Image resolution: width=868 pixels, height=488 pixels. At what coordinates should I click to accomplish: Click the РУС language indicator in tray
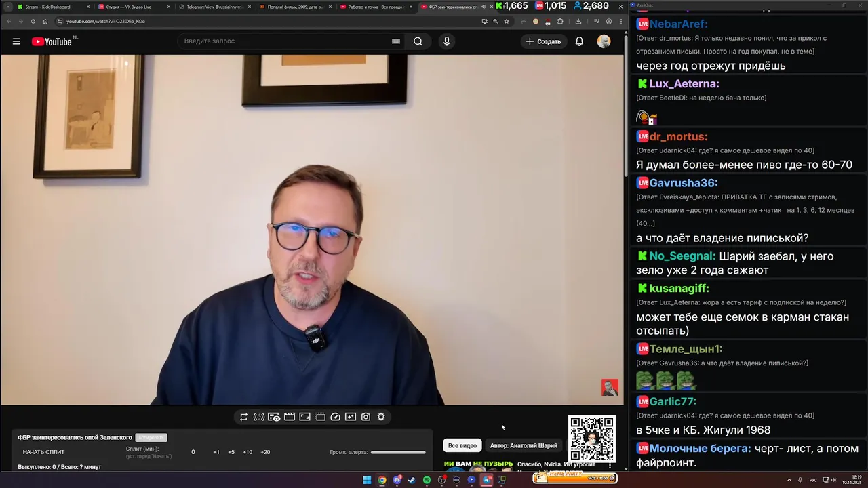pos(813,480)
